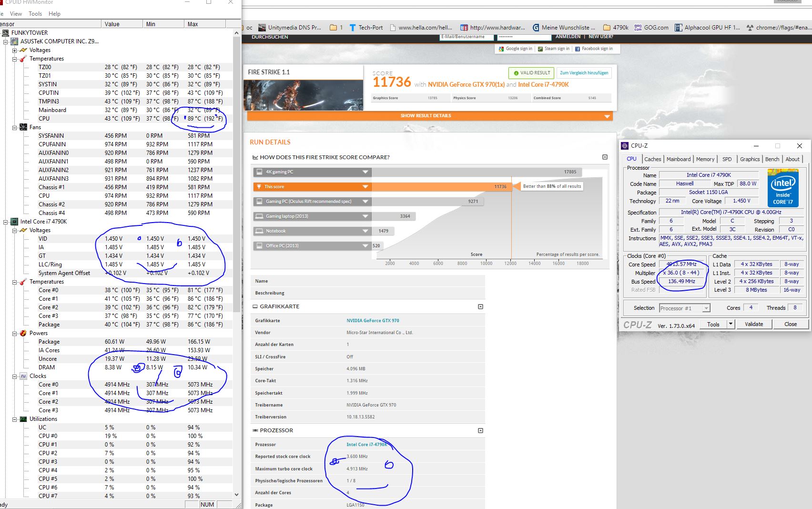This screenshot has height=509, width=812.
Task: Click the SHOW RESULT DETAILS bar
Action: pyautogui.click(x=429, y=116)
